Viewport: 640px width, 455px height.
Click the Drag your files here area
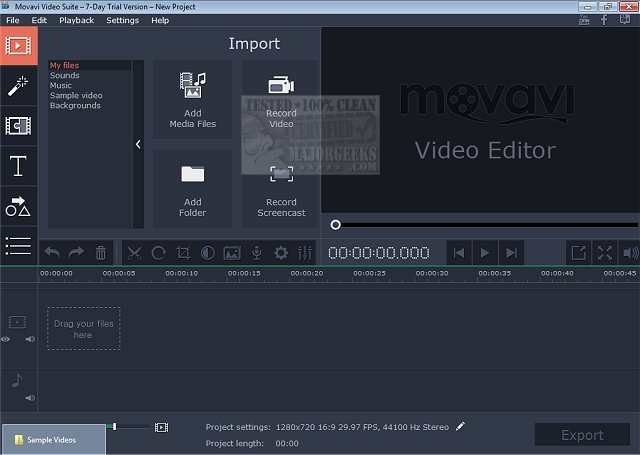pyautogui.click(x=84, y=328)
